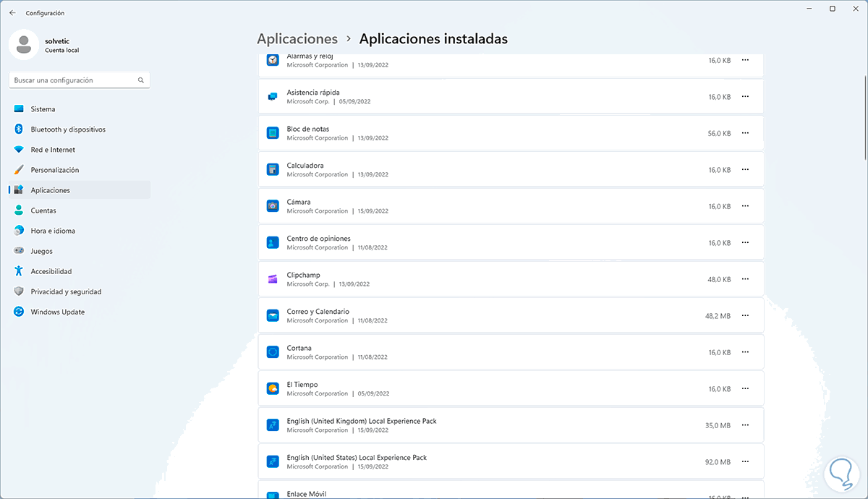This screenshot has height=499, width=868.
Task: Click the Bloc de notas app icon
Action: [273, 133]
